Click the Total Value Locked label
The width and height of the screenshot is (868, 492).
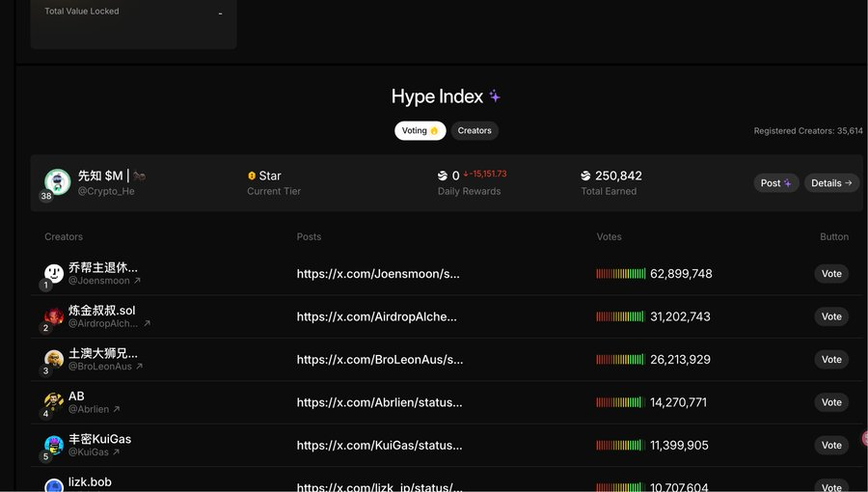(82, 11)
